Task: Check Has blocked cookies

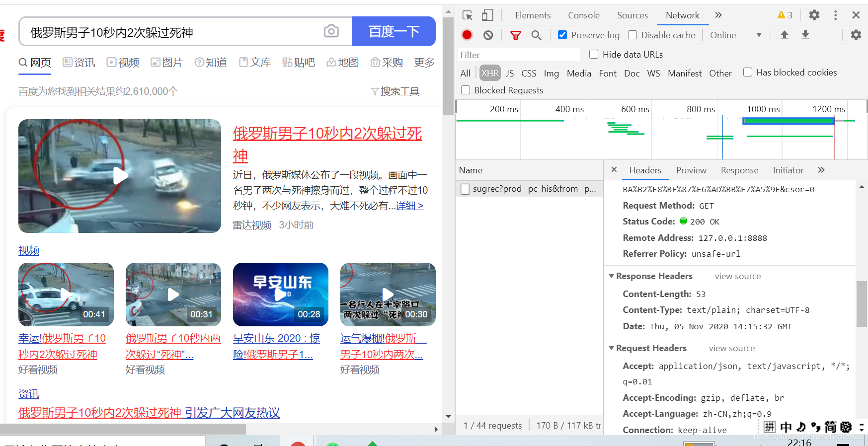Action: coord(748,72)
